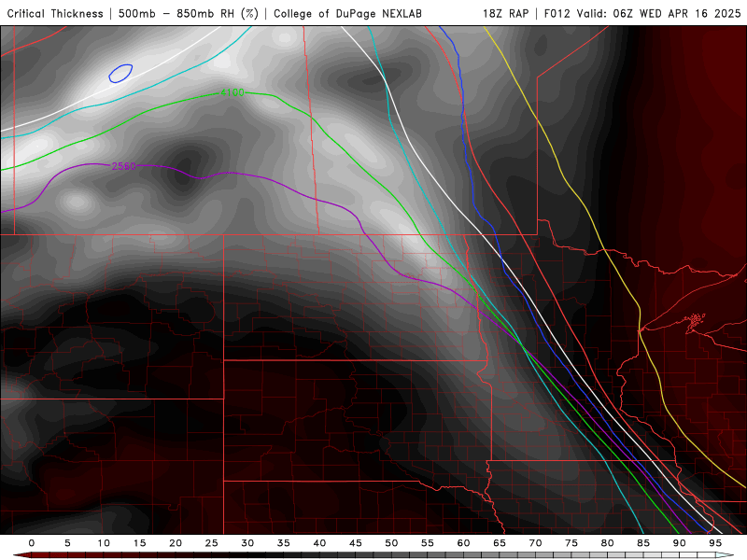Click colorbar label "35"
Screen dimensions: 747x560
click(x=284, y=543)
